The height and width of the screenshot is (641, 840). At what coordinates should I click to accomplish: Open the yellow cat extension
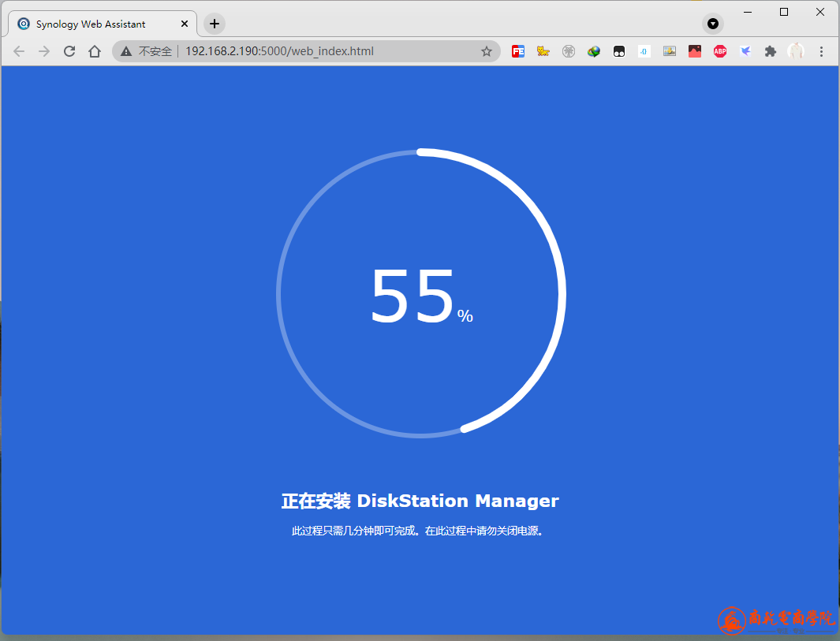(x=543, y=51)
